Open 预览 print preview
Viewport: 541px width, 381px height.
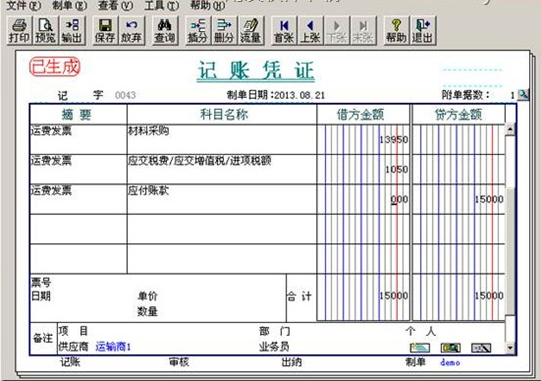pyautogui.click(x=46, y=30)
